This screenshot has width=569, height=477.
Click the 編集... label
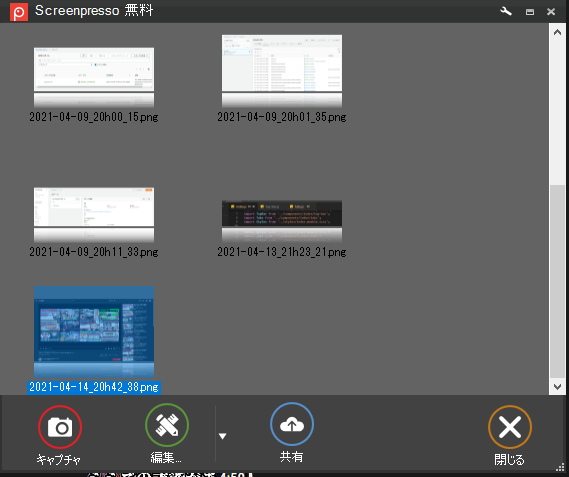click(166, 458)
